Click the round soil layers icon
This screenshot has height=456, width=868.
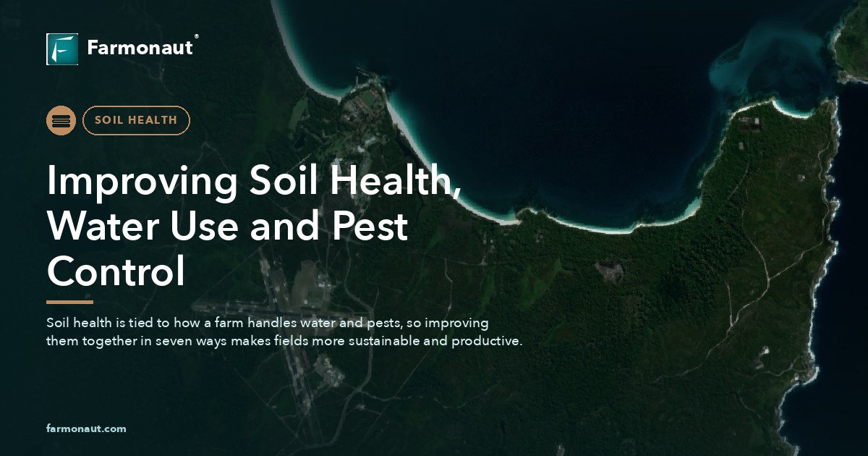click(x=61, y=120)
